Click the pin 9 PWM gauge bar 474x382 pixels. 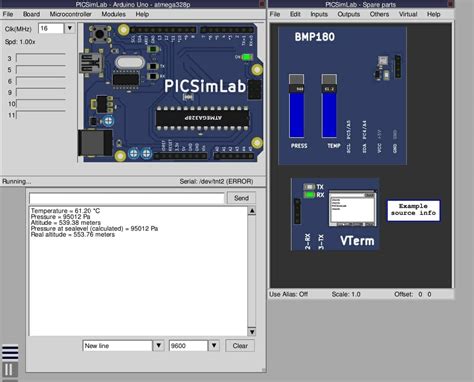pyautogui.click(x=41, y=92)
